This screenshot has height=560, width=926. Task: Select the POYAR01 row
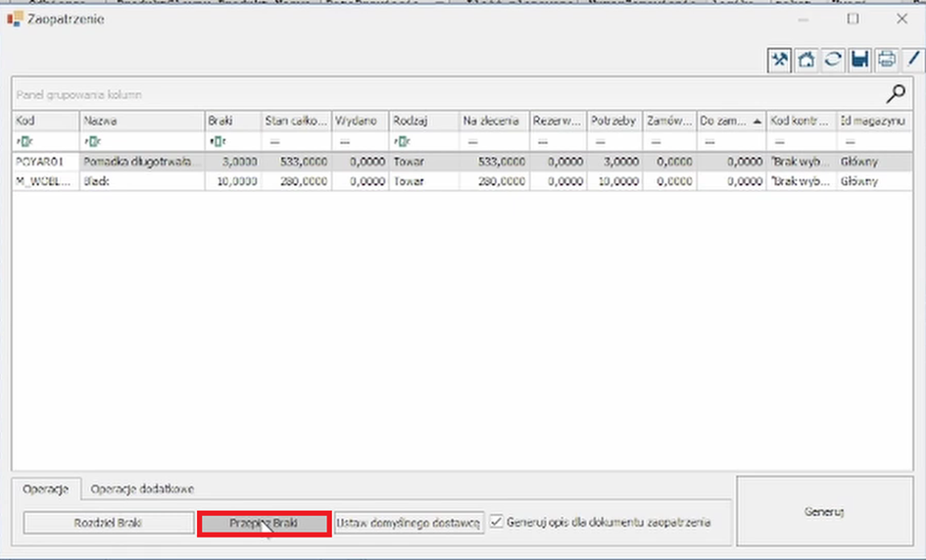(39, 161)
